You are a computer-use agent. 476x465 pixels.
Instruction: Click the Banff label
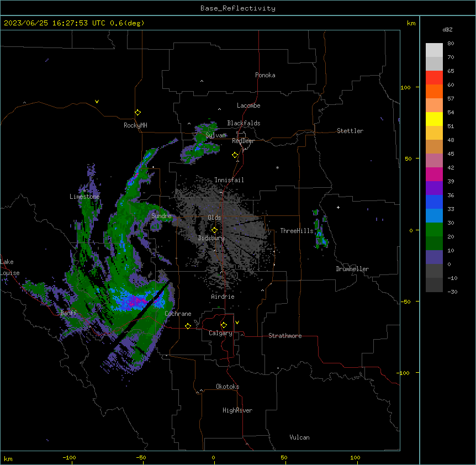[68, 313]
